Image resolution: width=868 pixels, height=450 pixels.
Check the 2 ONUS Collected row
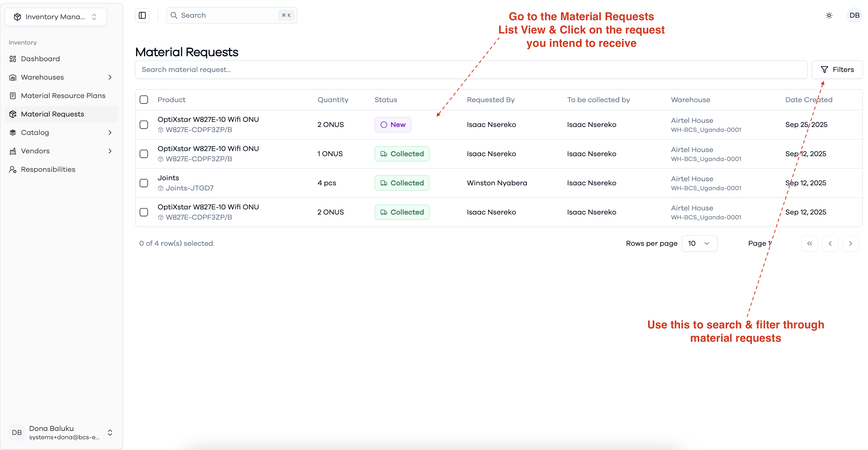click(144, 212)
